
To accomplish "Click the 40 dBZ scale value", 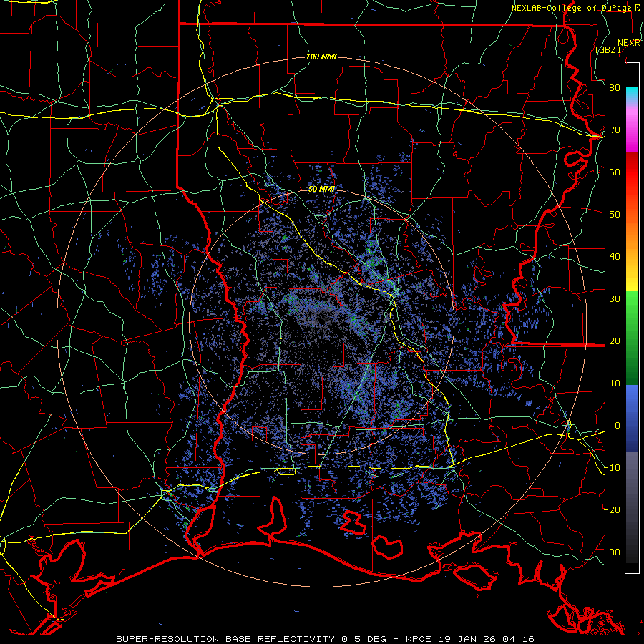I will [615, 257].
